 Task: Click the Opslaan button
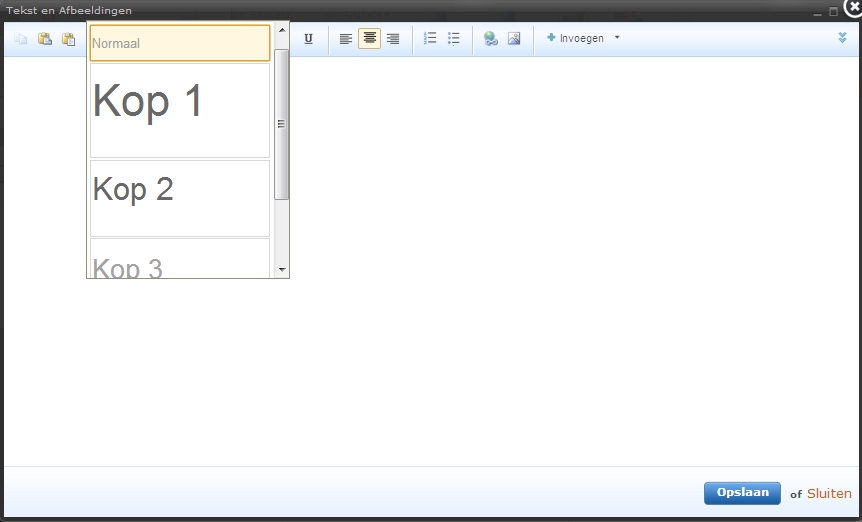tap(742, 493)
